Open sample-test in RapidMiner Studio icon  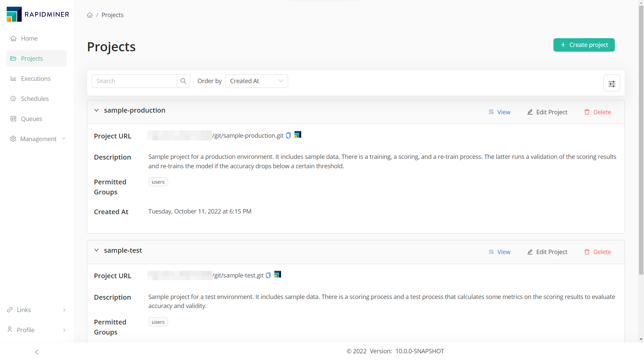coord(278,275)
